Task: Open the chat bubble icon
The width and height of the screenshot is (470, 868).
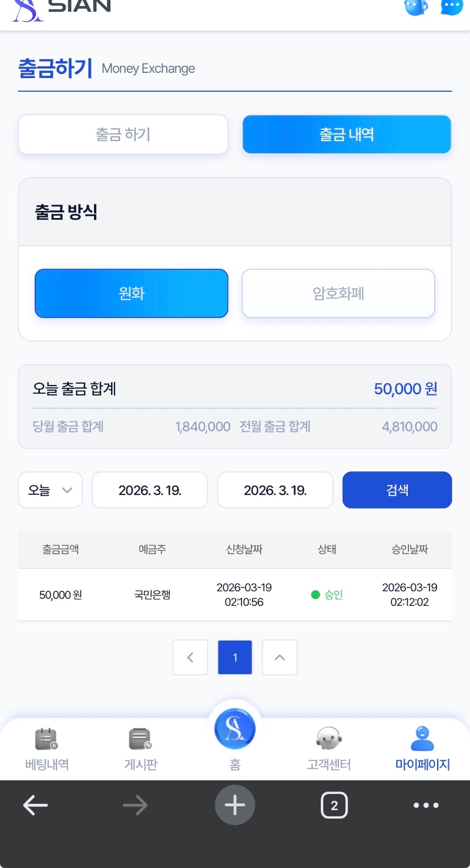Action: pos(451,7)
